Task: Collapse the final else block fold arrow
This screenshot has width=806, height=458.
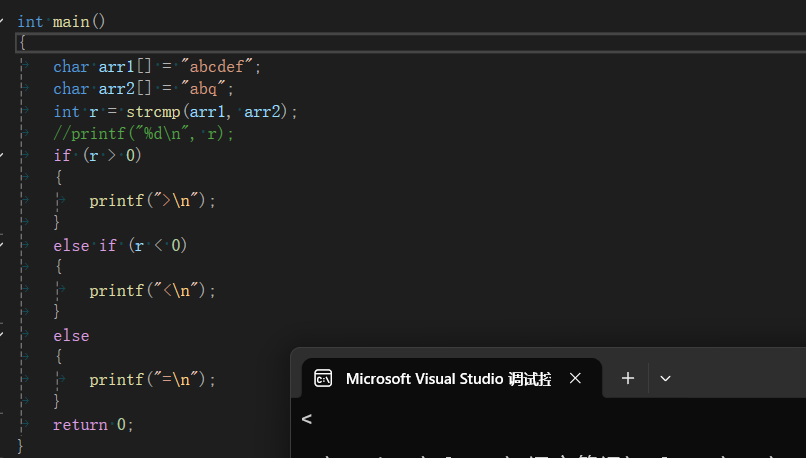Action: tap(2, 335)
